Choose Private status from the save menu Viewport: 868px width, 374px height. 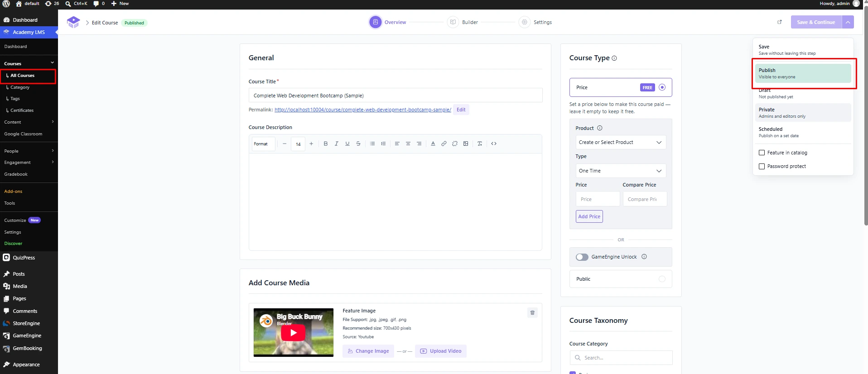point(803,113)
